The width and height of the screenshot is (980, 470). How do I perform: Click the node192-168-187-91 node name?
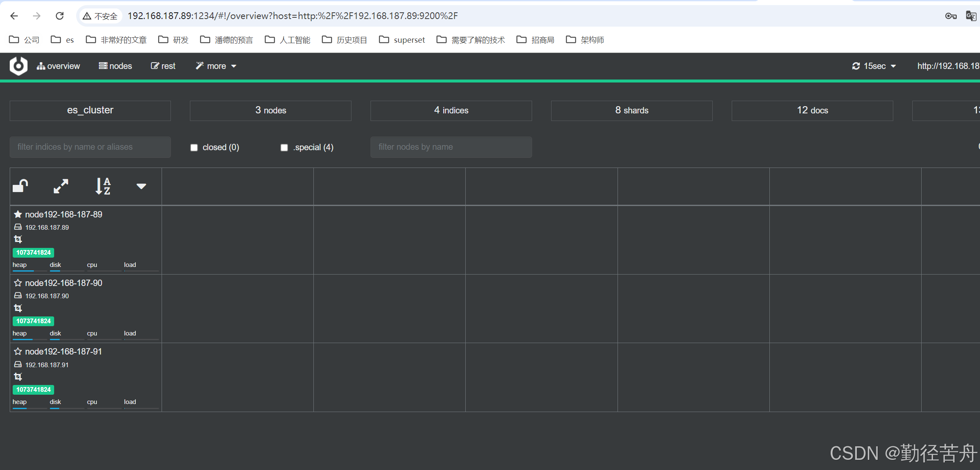coord(63,352)
